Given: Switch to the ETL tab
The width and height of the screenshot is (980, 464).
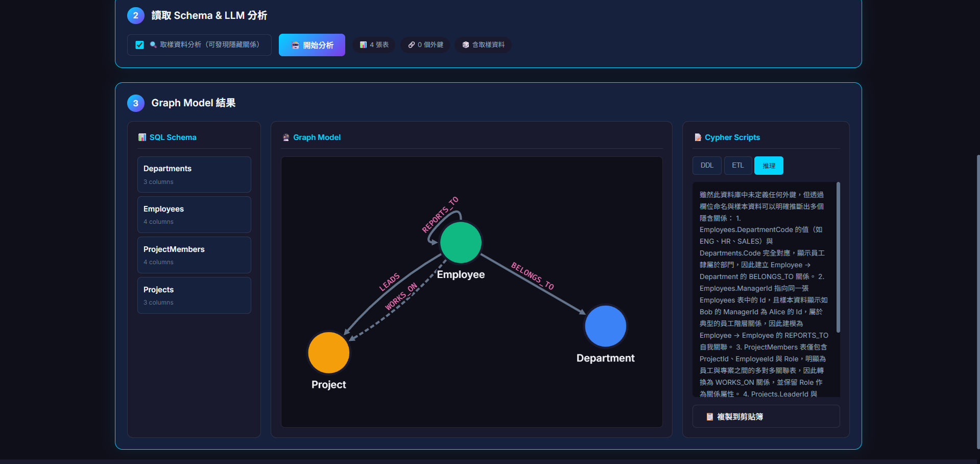Looking at the screenshot, I should tap(737, 166).
